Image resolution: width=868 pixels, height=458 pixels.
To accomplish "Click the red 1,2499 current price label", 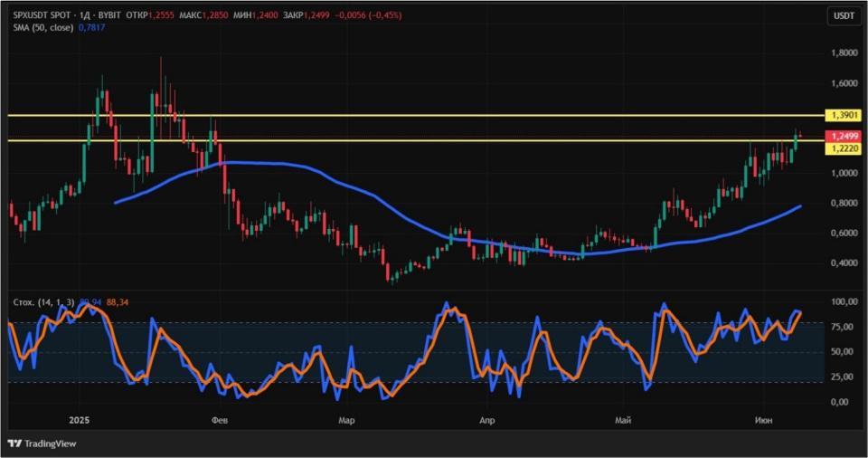I will coord(844,136).
